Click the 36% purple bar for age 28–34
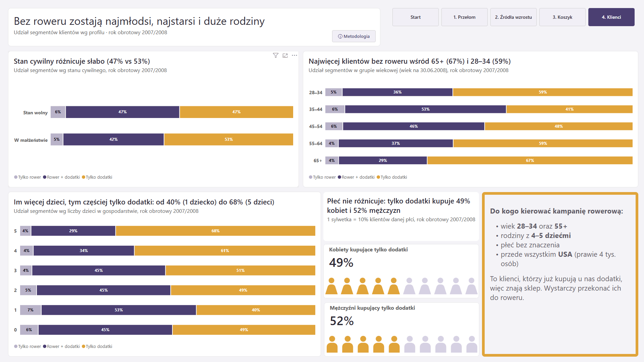 [x=397, y=92]
